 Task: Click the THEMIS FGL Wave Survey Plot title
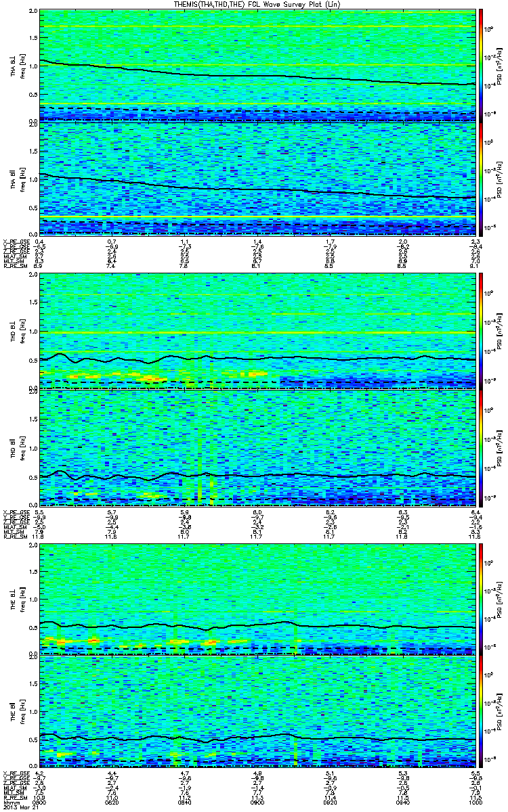[255, 4]
